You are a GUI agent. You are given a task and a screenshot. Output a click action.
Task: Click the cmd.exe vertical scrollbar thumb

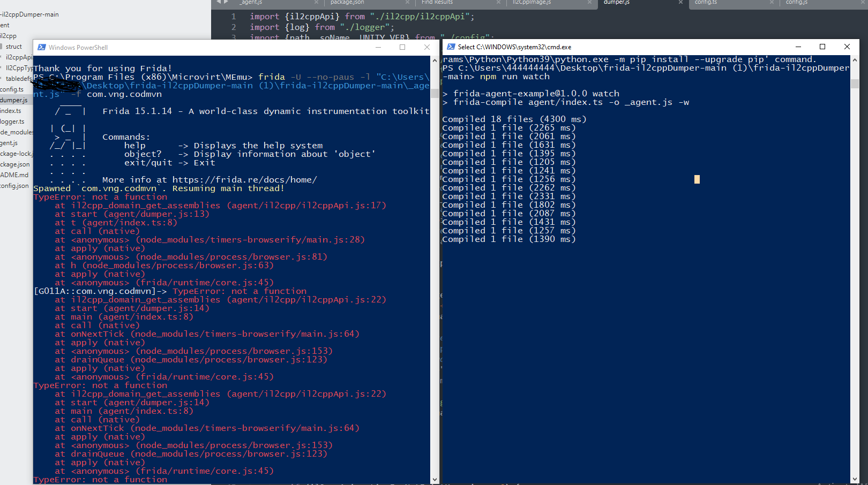click(855, 84)
